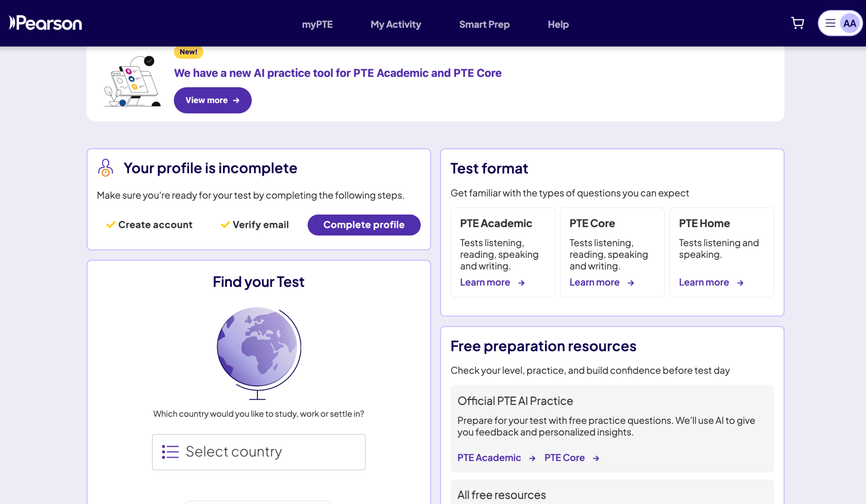This screenshot has height=504, width=866.
Task: Click the incomplete profile person icon
Action: coord(106,168)
